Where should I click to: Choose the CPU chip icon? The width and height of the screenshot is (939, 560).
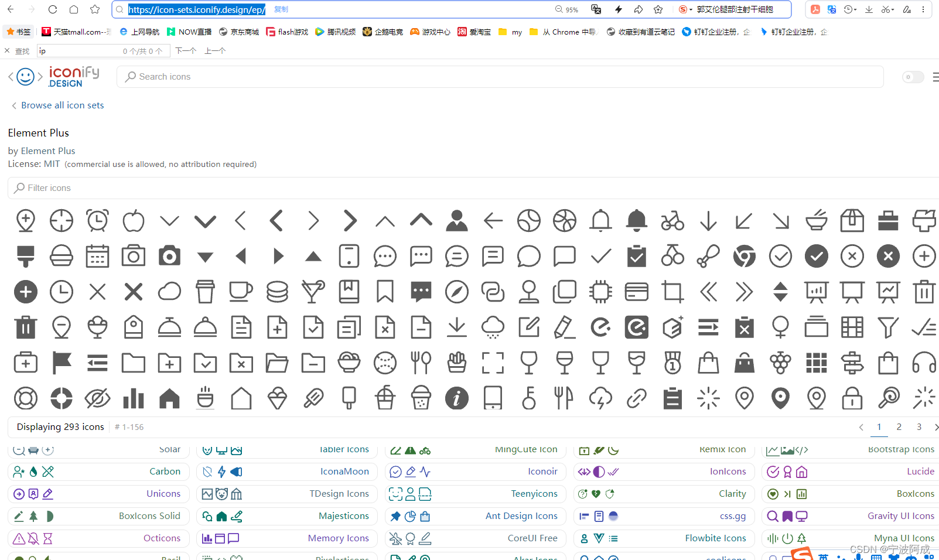[600, 292]
